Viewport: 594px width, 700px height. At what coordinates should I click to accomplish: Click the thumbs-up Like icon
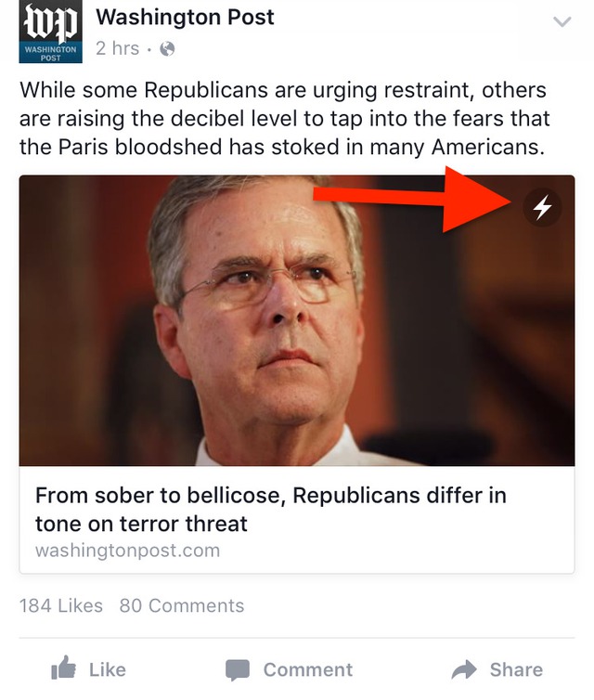point(63,668)
